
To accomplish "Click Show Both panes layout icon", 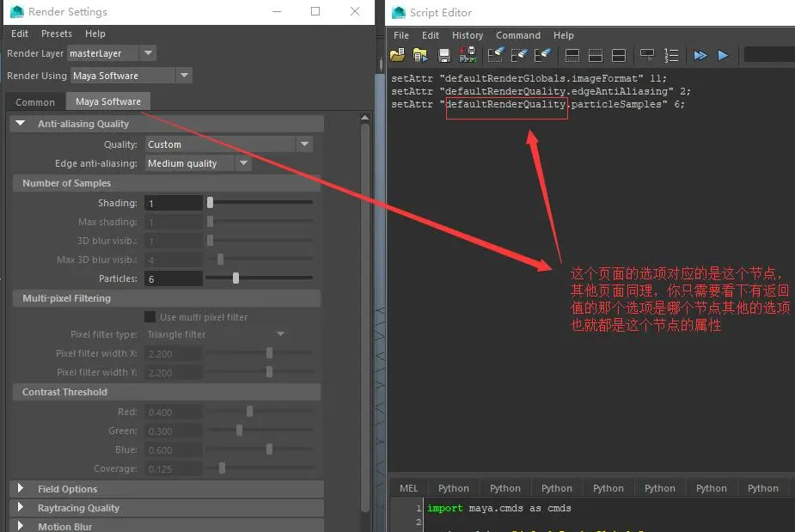I will coord(619,55).
